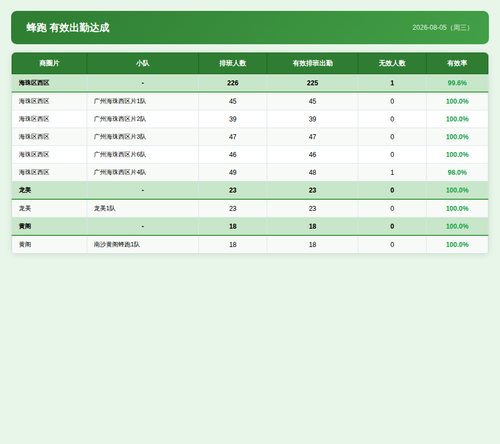Click the 225 valid attendance total

tap(312, 83)
